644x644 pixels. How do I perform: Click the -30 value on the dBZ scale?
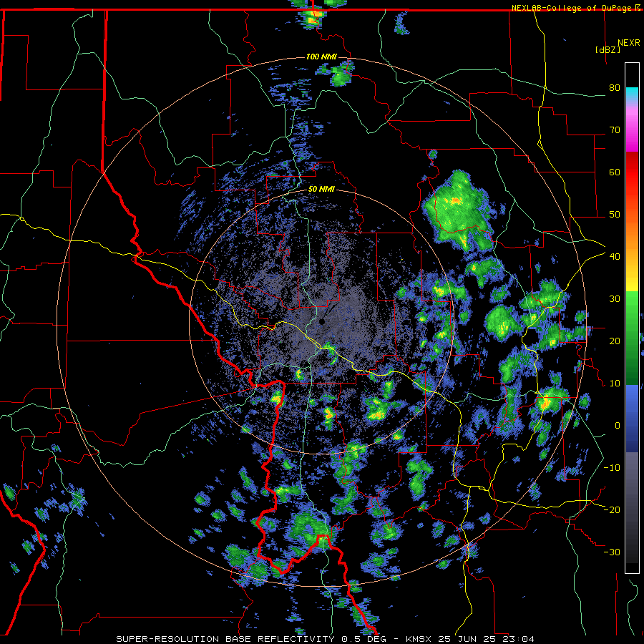(612, 552)
